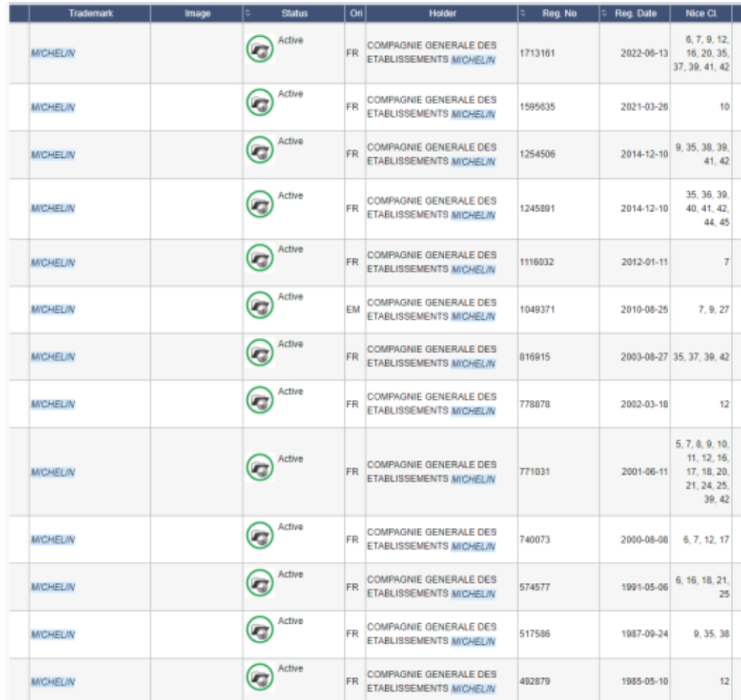Click the Trademark column header
The height and width of the screenshot is (700, 741).
pos(90,13)
